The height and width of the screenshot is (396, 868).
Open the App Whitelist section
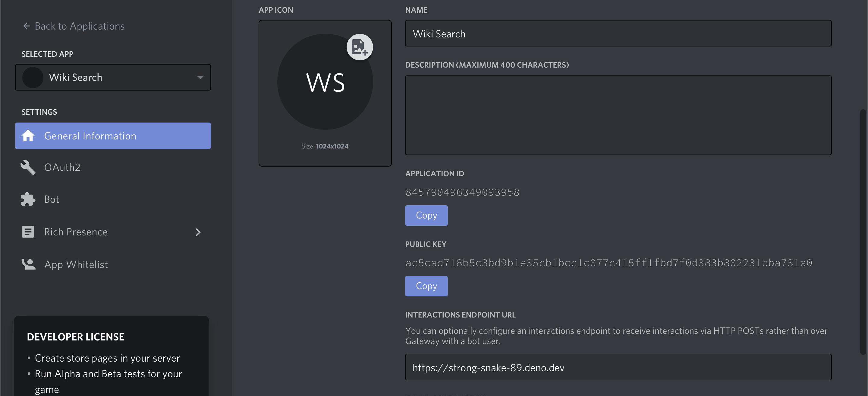pyautogui.click(x=76, y=264)
